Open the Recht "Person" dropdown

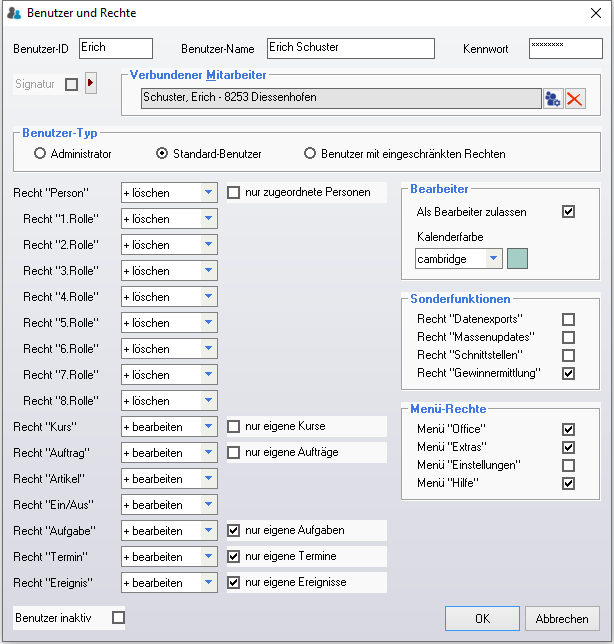[x=208, y=193]
